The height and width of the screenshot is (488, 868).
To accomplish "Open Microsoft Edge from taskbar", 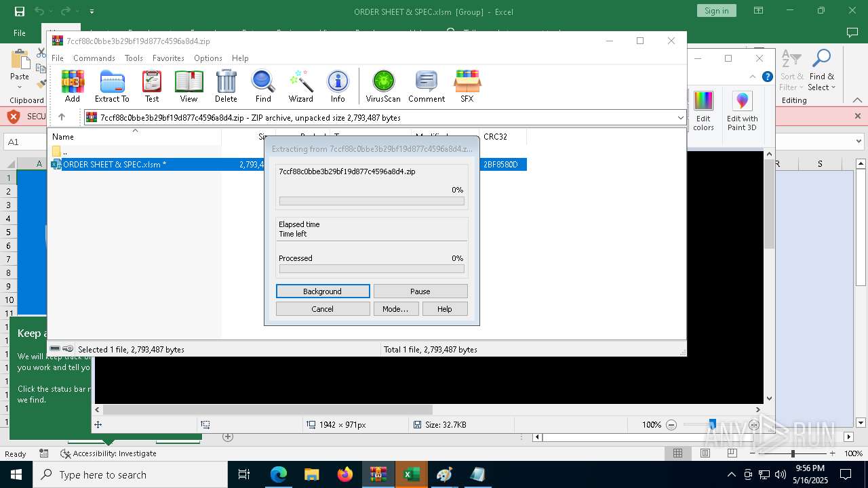I will pyautogui.click(x=279, y=474).
